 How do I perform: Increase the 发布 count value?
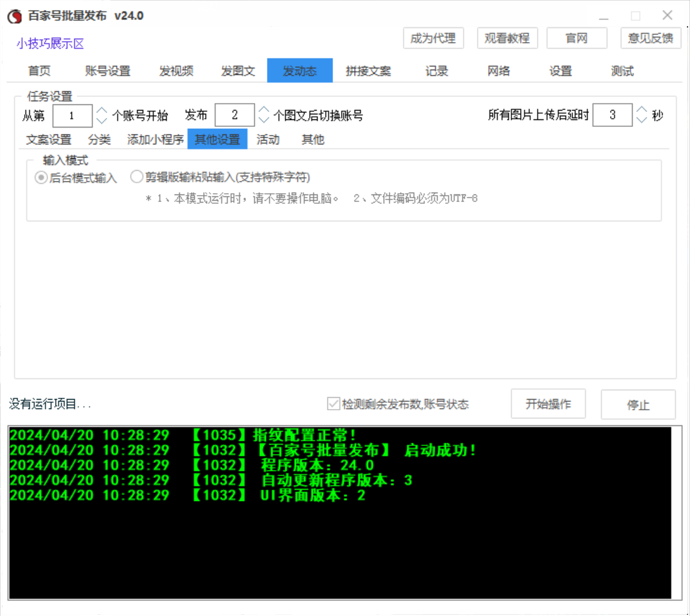[x=264, y=110]
